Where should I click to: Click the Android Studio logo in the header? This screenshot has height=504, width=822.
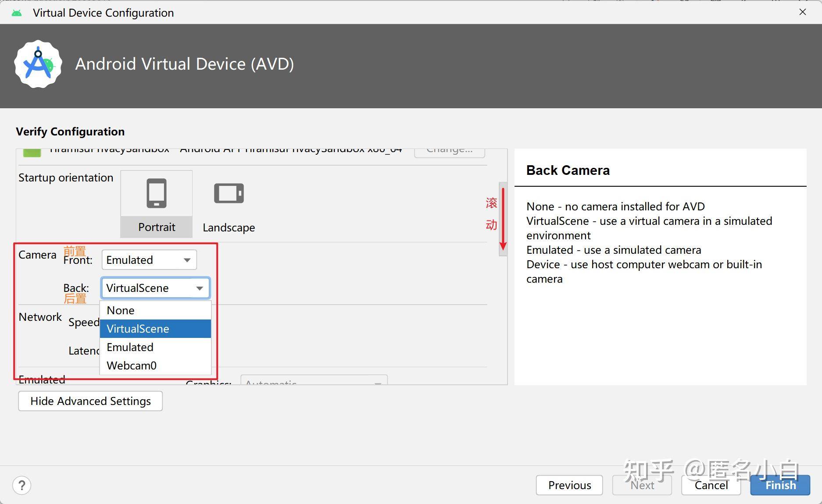38,64
